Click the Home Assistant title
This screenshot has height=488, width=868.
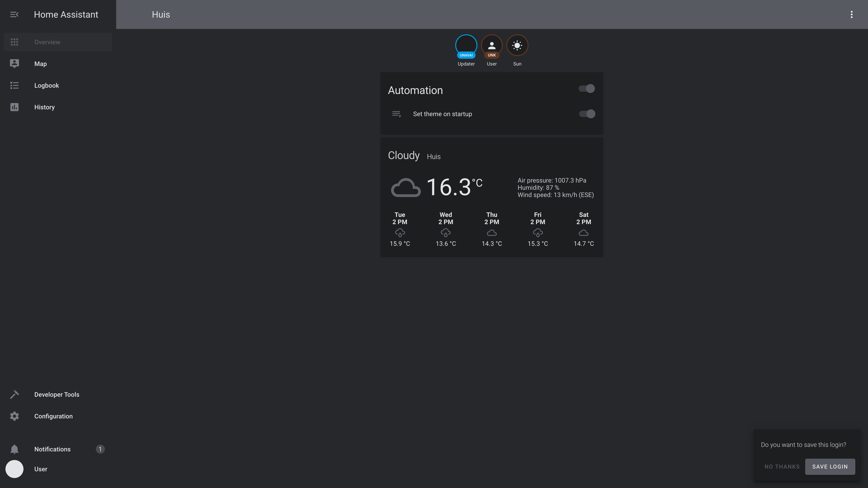66,14
